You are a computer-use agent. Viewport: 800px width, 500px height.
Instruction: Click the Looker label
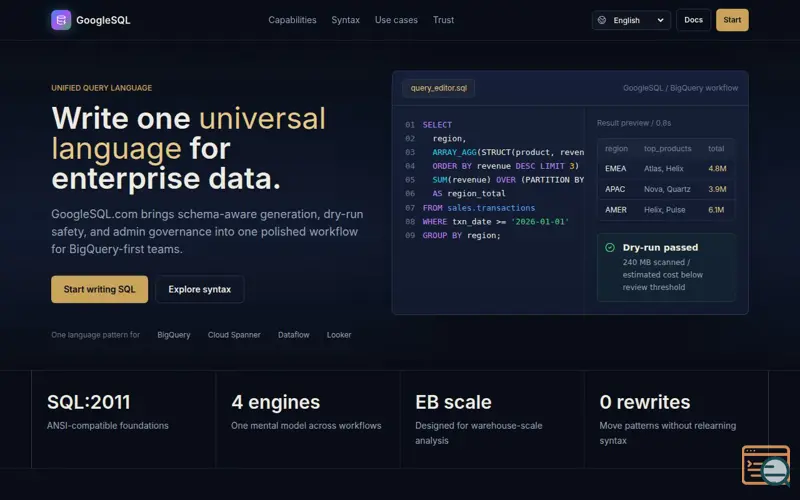click(x=339, y=335)
